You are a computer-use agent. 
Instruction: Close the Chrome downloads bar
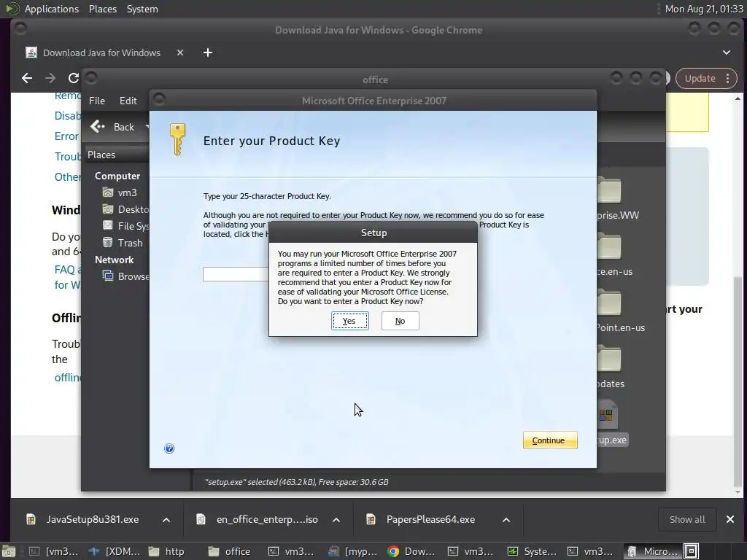click(x=729, y=519)
